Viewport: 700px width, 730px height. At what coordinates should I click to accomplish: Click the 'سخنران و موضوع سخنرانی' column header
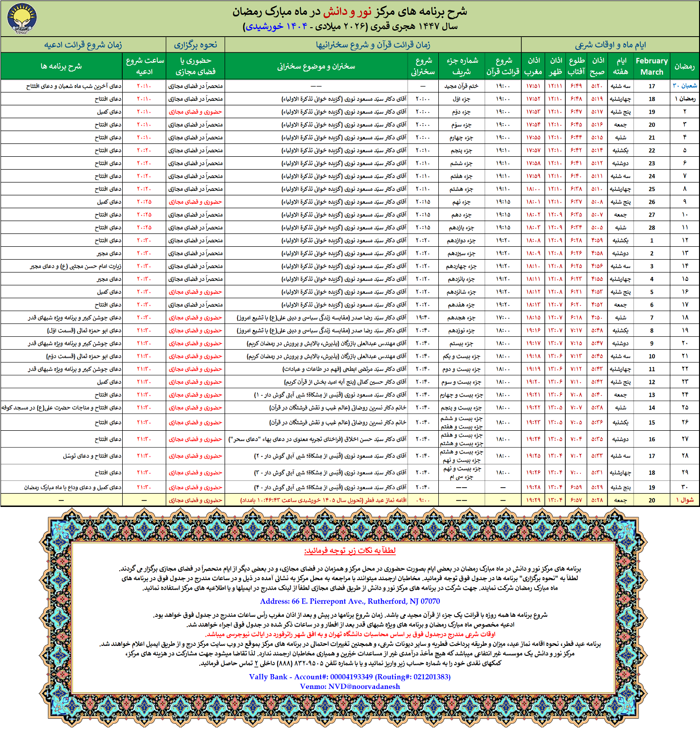pyautogui.click(x=316, y=66)
